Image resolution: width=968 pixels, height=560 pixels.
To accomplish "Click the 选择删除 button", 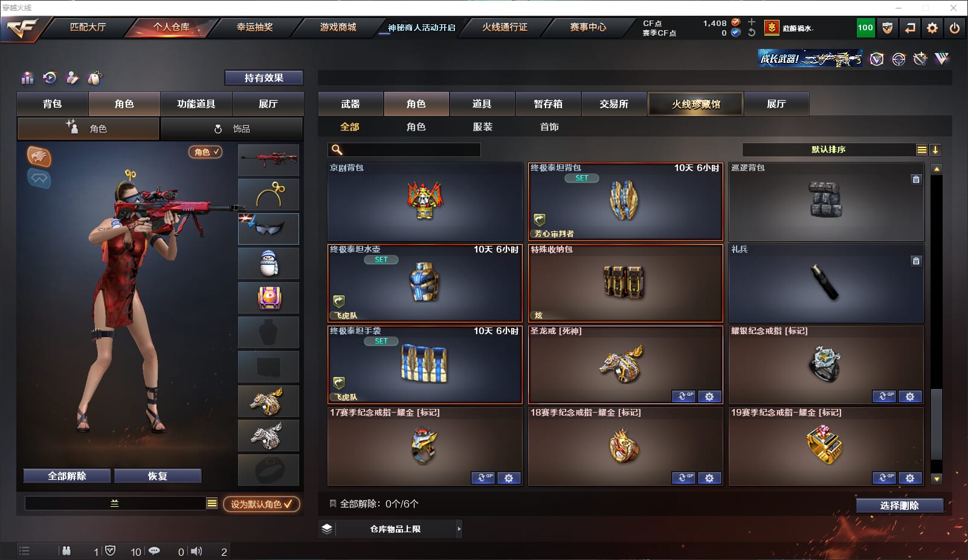I will (899, 506).
